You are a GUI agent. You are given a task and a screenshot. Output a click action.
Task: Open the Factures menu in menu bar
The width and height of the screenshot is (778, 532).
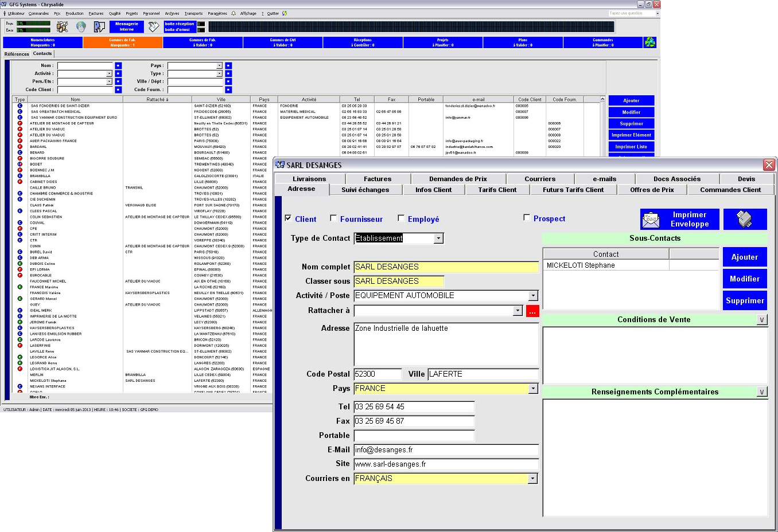[x=96, y=13]
